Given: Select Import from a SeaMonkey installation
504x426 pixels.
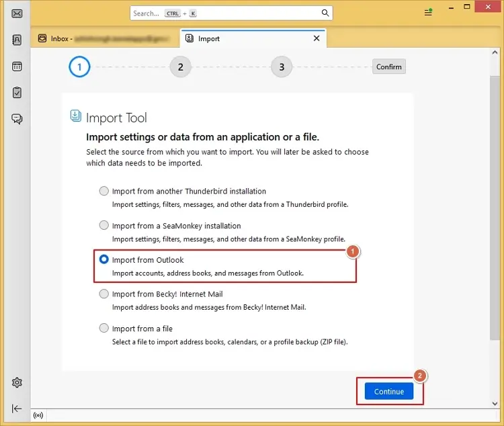Looking at the screenshot, I should pyautogui.click(x=103, y=225).
